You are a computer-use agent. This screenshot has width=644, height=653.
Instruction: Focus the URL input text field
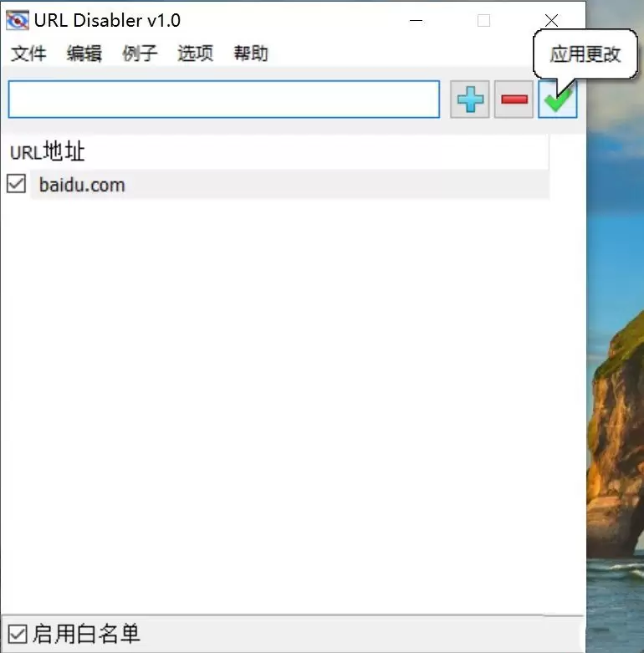coord(224,99)
